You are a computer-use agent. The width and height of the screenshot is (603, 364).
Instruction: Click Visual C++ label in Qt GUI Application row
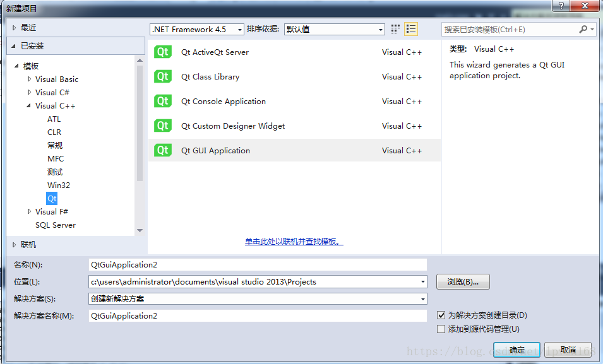click(x=402, y=151)
